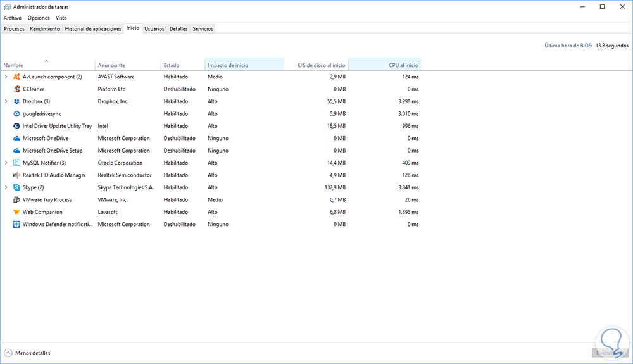Click Intel's 996 ms CPU value
633x364 pixels.
click(410, 126)
